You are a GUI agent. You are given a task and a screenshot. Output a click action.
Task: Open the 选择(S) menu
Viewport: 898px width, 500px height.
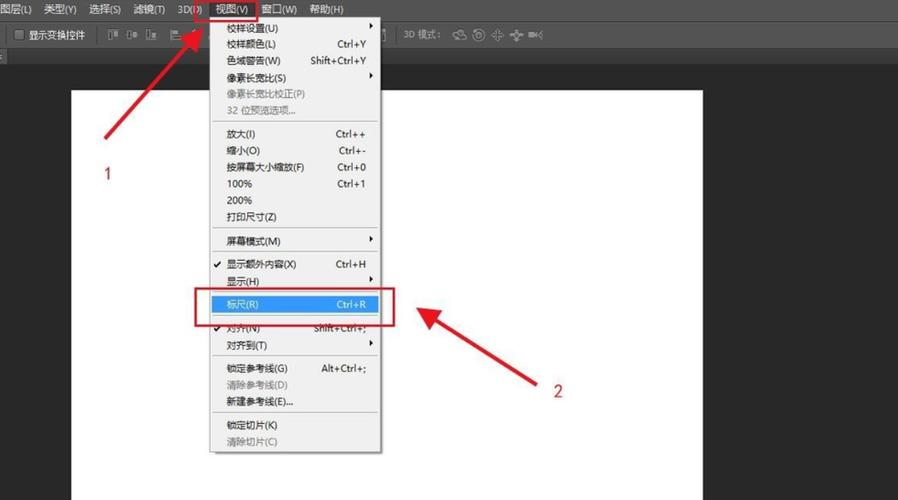(x=105, y=9)
